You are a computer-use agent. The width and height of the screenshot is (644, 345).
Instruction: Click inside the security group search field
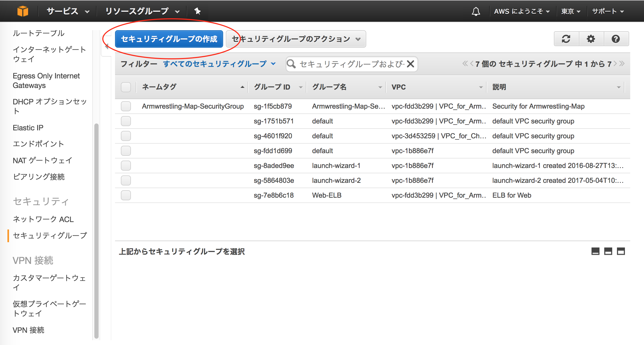coord(351,64)
